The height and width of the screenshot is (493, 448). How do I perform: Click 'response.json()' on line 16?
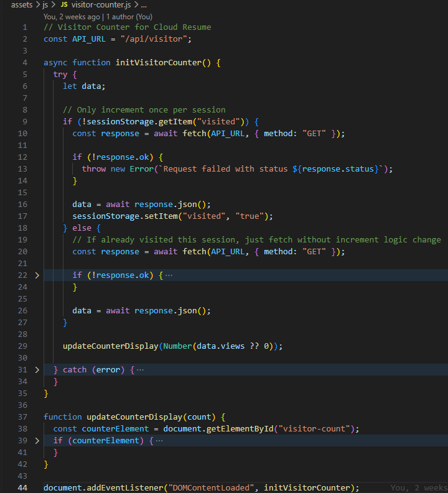(x=170, y=205)
